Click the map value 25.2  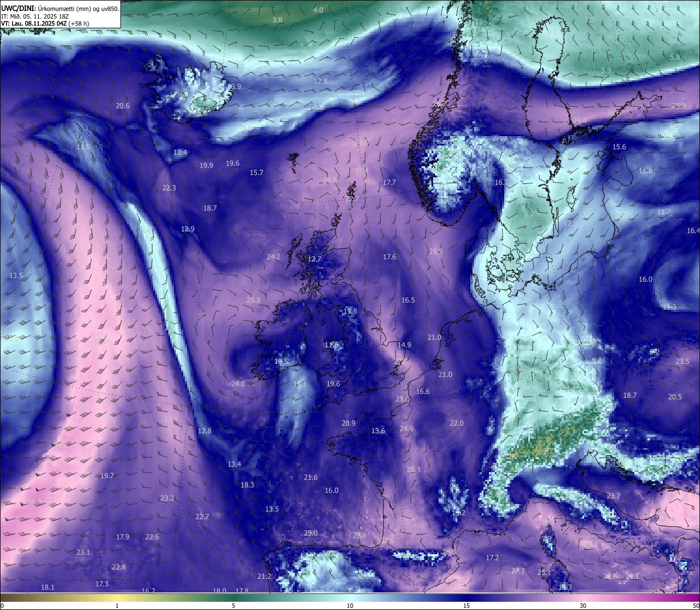point(253,300)
